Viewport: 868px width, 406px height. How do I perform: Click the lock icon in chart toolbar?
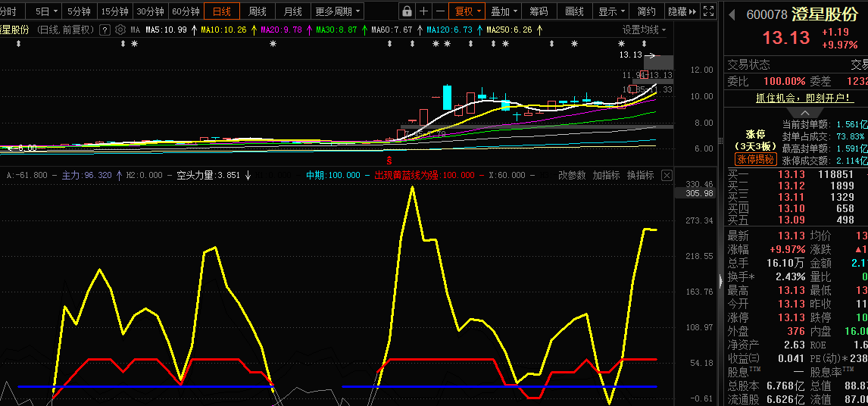coord(407,11)
